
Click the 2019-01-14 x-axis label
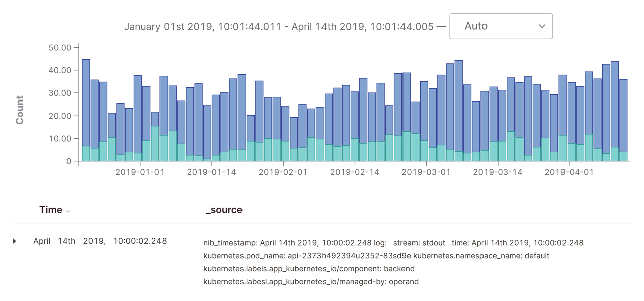(x=211, y=172)
